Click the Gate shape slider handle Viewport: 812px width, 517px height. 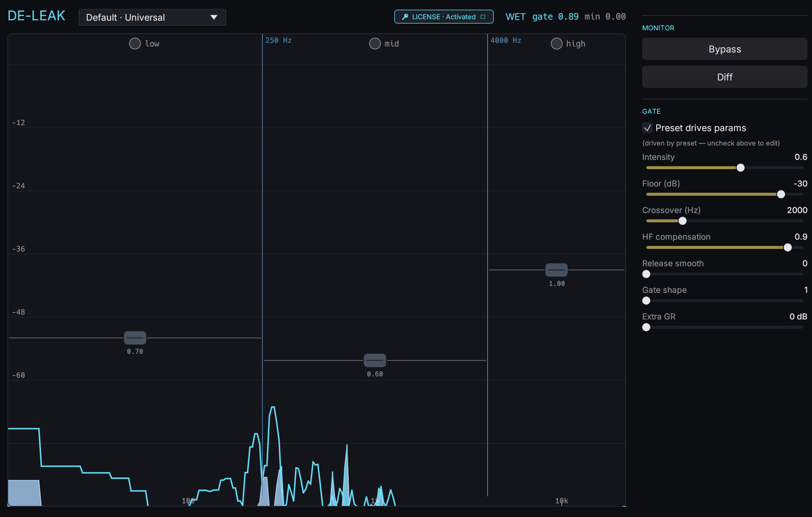click(646, 301)
